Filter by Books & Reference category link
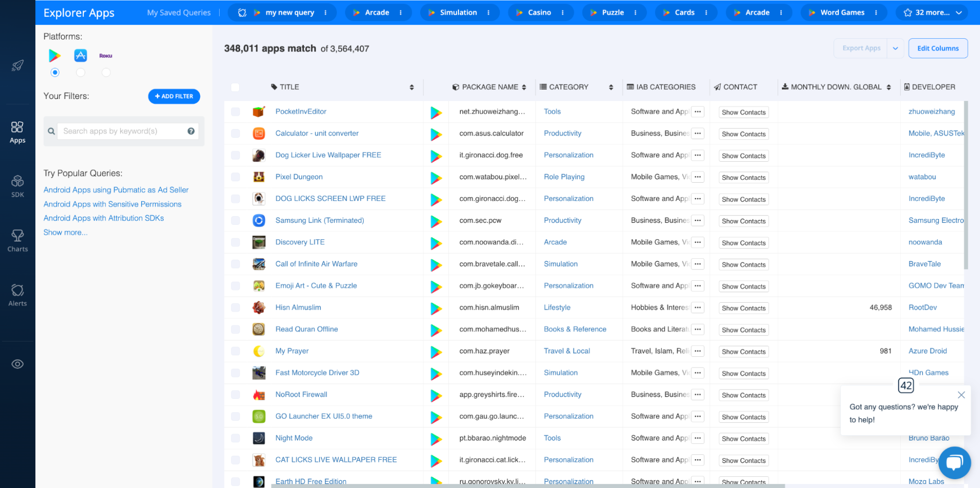This screenshot has width=980, height=488. point(575,329)
